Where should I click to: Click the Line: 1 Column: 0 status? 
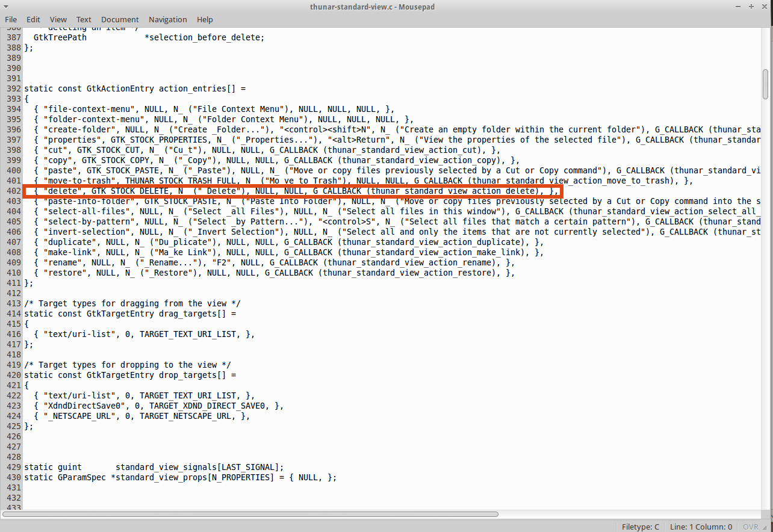coord(701,527)
